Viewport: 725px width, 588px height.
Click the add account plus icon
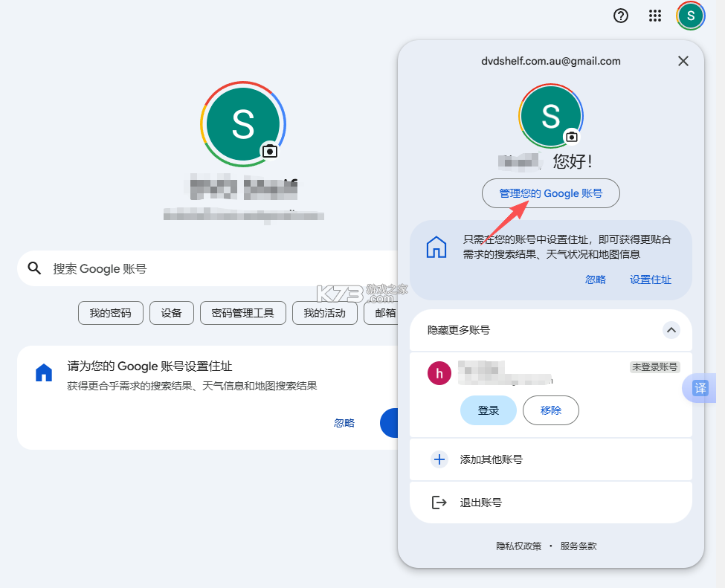pyautogui.click(x=439, y=459)
